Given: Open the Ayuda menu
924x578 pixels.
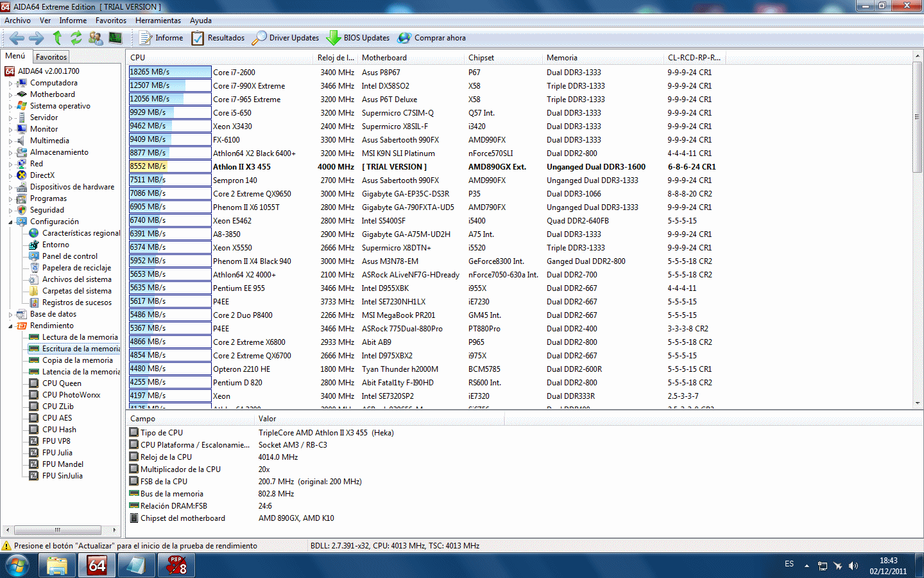Looking at the screenshot, I should pos(201,21).
